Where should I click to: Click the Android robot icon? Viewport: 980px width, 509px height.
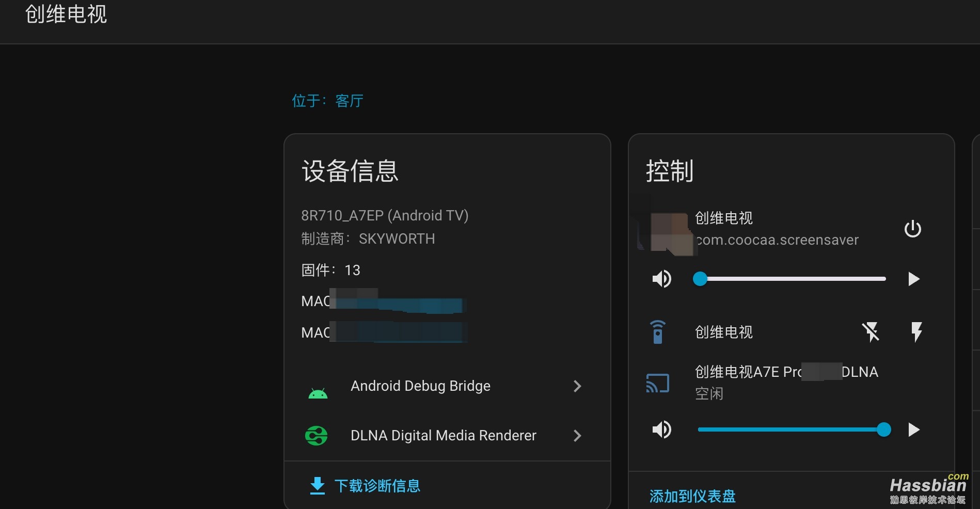pos(318,394)
